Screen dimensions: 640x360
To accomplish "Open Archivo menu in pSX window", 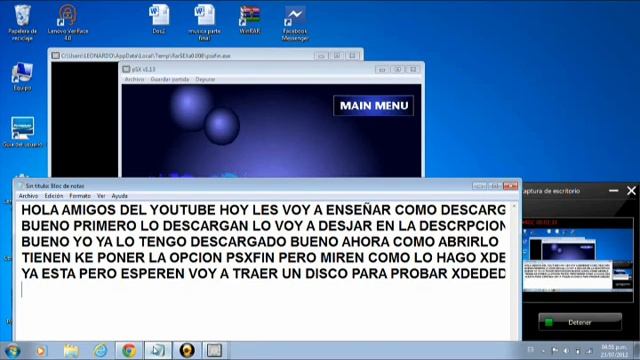I will 134,79.
